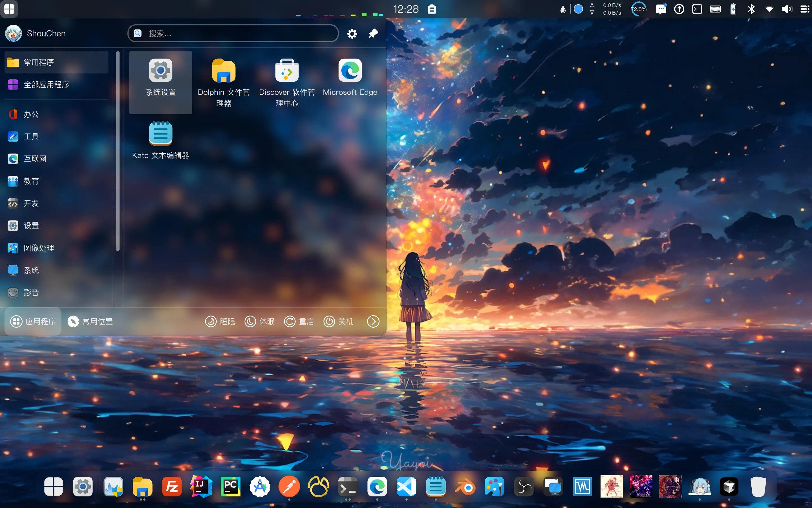Open the battery status icon
This screenshot has width=812, height=508.
pyautogui.click(x=734, y=9)
